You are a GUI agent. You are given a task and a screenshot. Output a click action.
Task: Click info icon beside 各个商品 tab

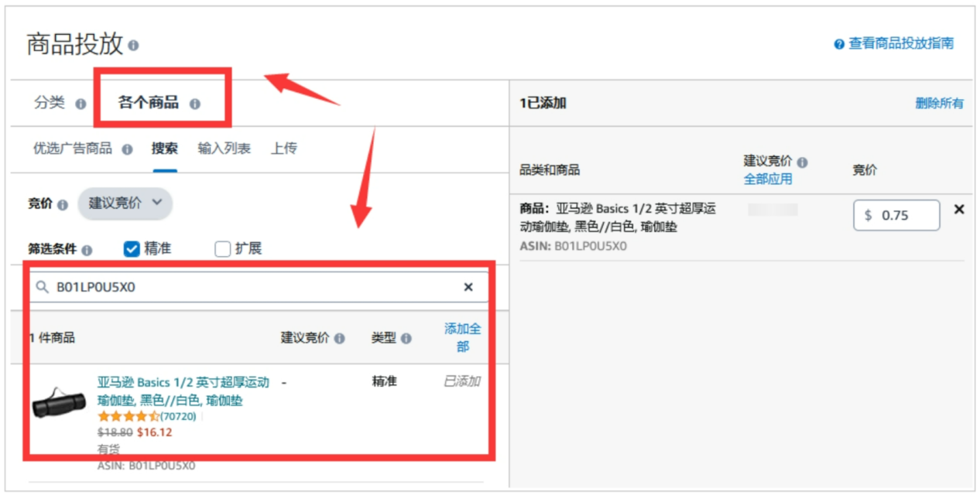tap(194, 104)
